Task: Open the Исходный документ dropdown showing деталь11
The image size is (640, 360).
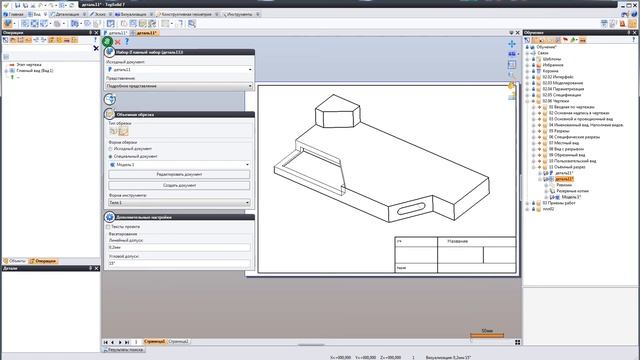Action: 179,69
